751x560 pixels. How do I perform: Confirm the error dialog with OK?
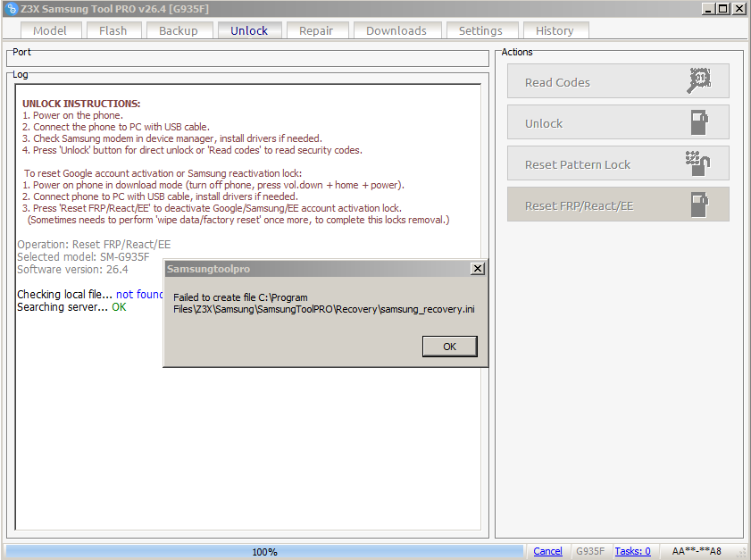(x=450, y=347)
